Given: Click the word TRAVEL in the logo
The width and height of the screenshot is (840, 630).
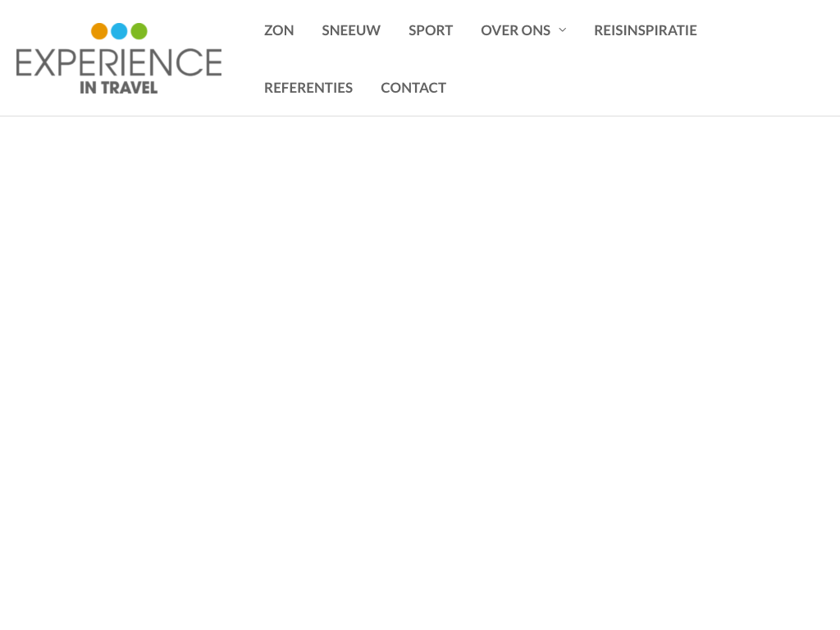Looking at the screenshot, I should coord(129,86).
